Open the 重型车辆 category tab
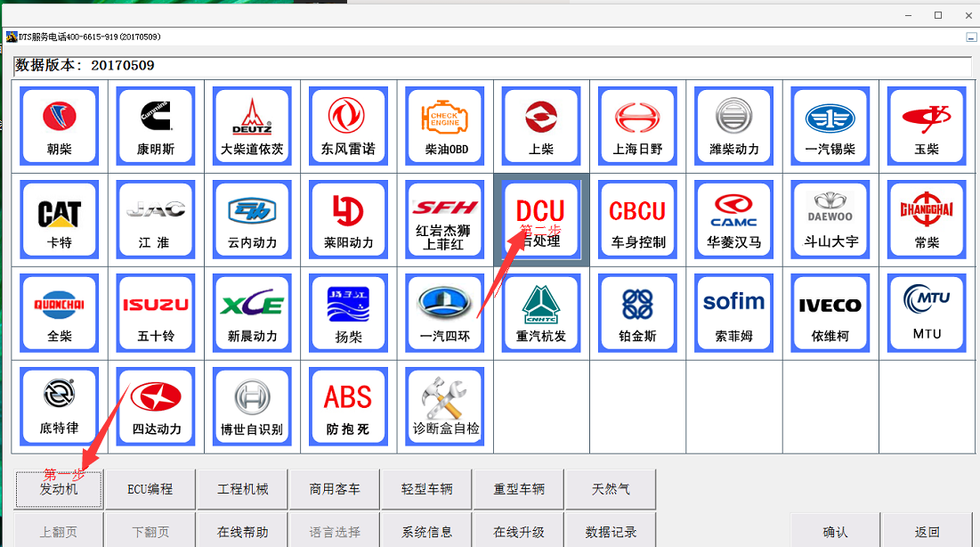The image size is (980, 547). point(519,489)
